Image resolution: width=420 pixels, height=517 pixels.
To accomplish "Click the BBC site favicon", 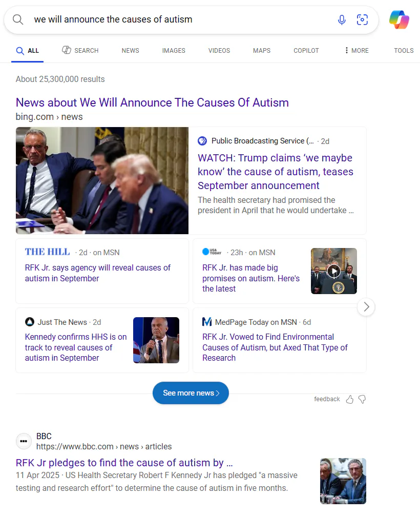I will pos(24,441).
